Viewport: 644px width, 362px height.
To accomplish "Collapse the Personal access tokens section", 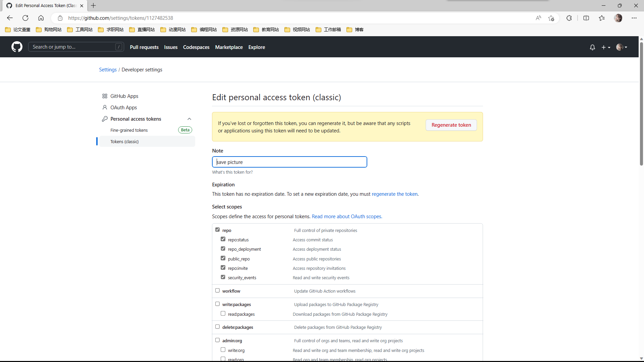I will (189, 119).
